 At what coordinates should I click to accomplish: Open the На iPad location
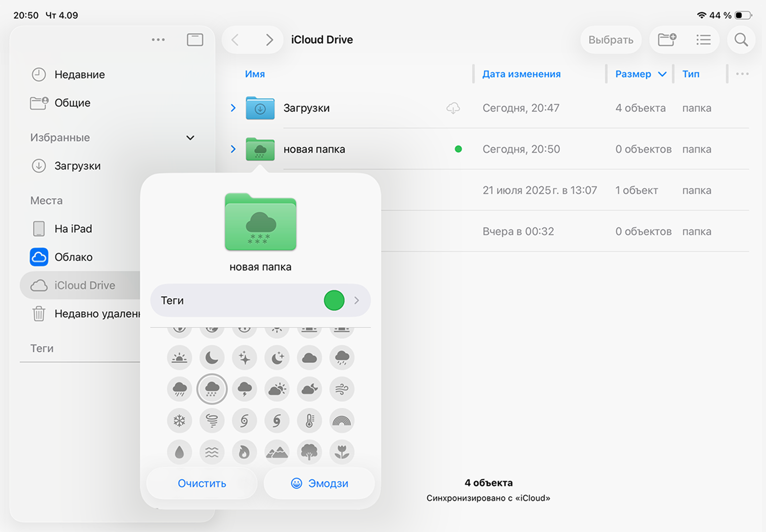point(73,229)
